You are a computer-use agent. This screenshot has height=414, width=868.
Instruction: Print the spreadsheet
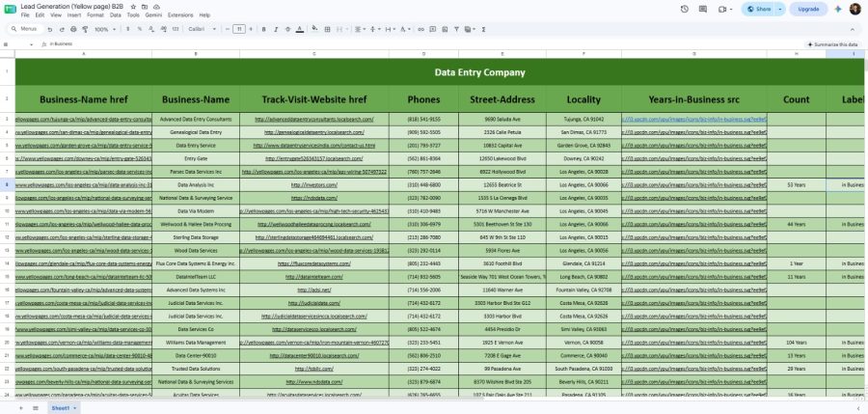click(x=73, y=29)
